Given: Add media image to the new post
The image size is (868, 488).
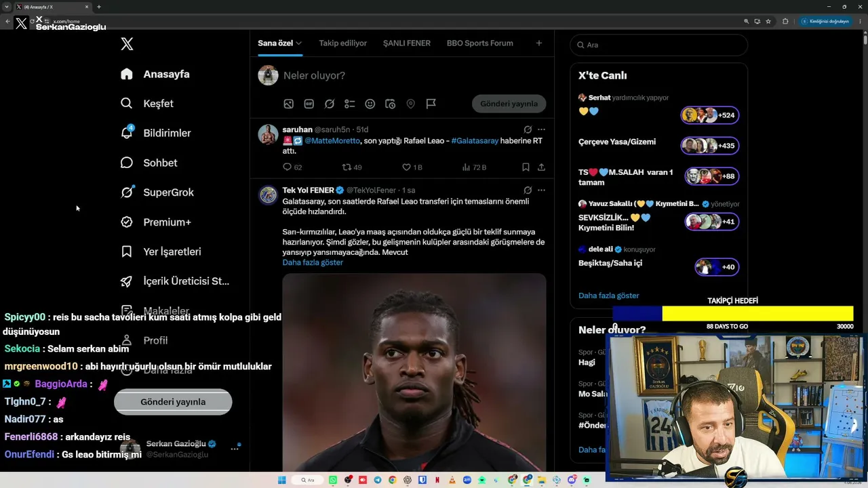Looking at the screenshot, I should point(289,104).
